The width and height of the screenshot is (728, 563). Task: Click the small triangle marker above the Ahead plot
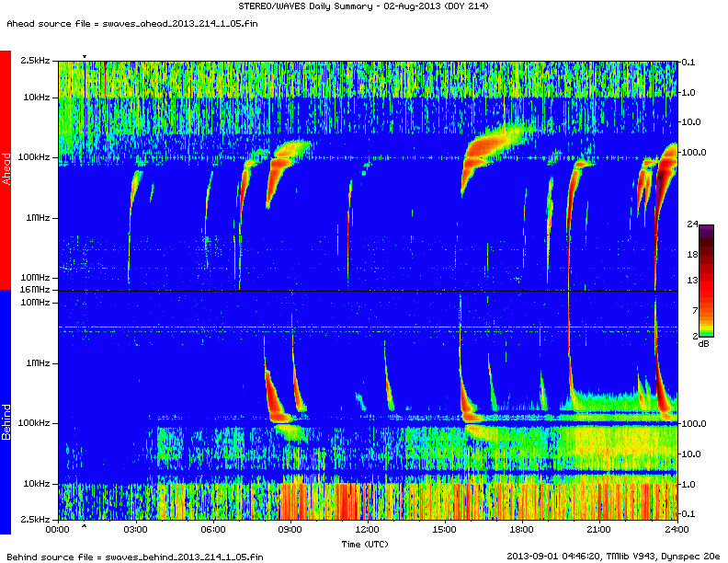85,57
